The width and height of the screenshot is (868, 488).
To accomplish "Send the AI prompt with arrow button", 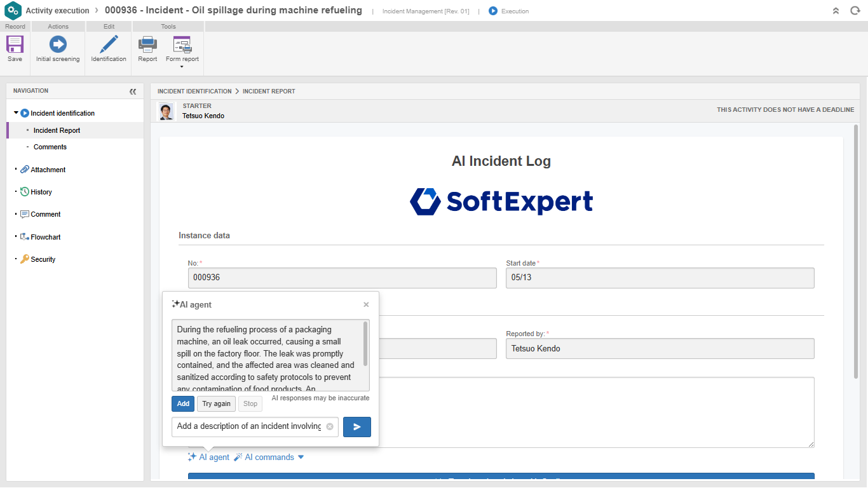I will click(x=357, y=427).
